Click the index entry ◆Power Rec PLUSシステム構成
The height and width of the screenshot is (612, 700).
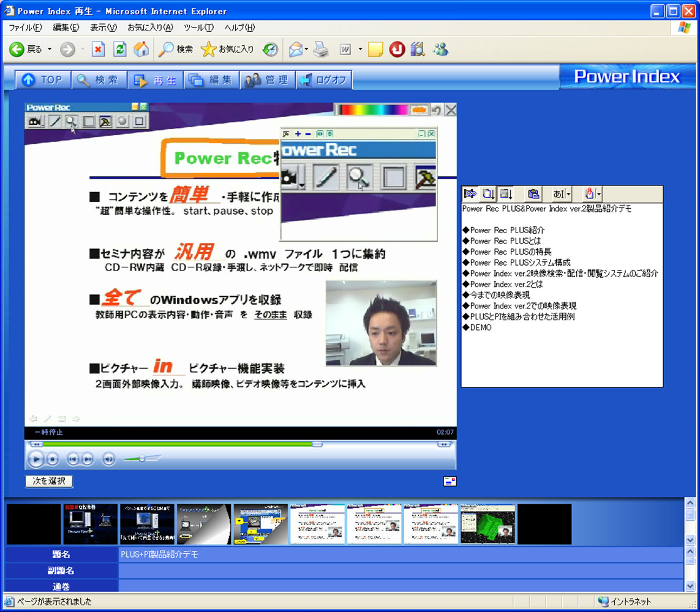coord(516,263)
